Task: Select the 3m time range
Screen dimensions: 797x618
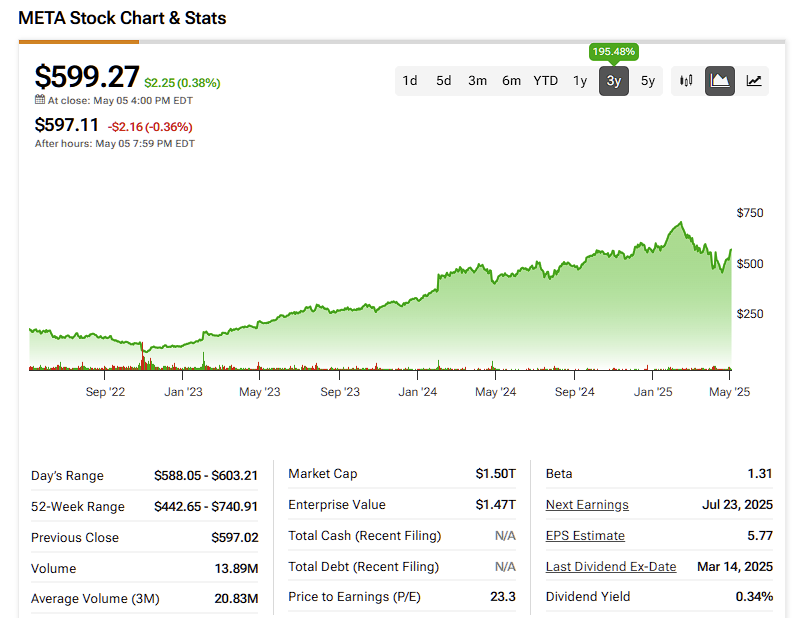Action: (477, 81)
